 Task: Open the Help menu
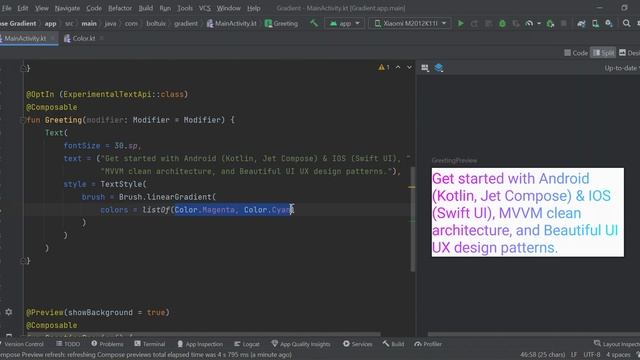point(253,8)
